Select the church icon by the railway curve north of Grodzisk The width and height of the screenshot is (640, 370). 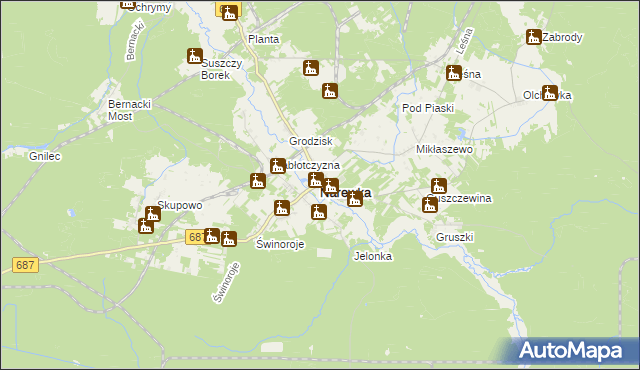click(330, 91)
